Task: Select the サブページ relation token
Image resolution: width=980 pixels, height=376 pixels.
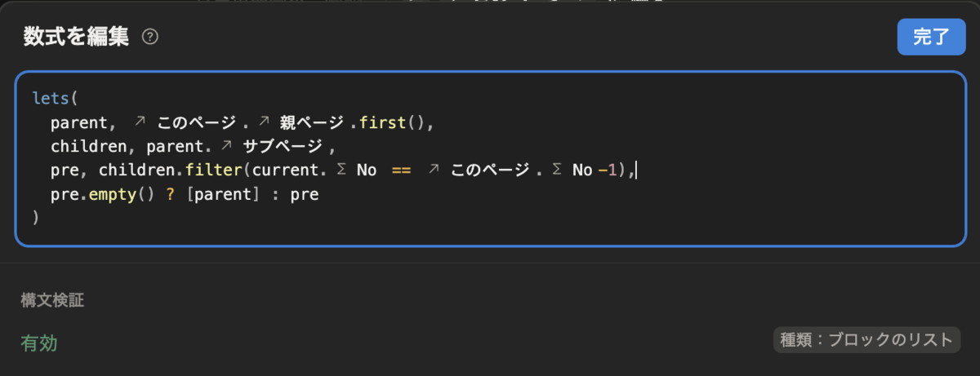Action: (x=282, y=147)
